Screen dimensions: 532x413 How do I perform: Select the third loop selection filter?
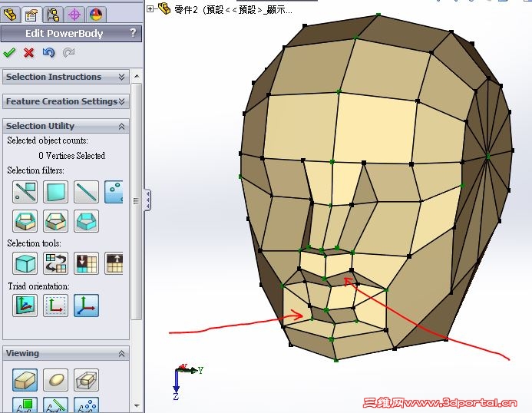tap(86, 221)
